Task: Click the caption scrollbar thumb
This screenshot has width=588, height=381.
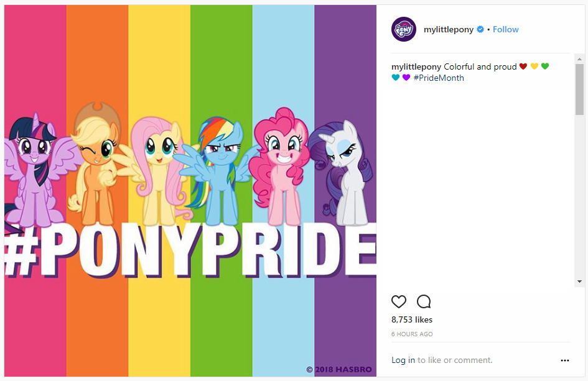Action: 579,90
